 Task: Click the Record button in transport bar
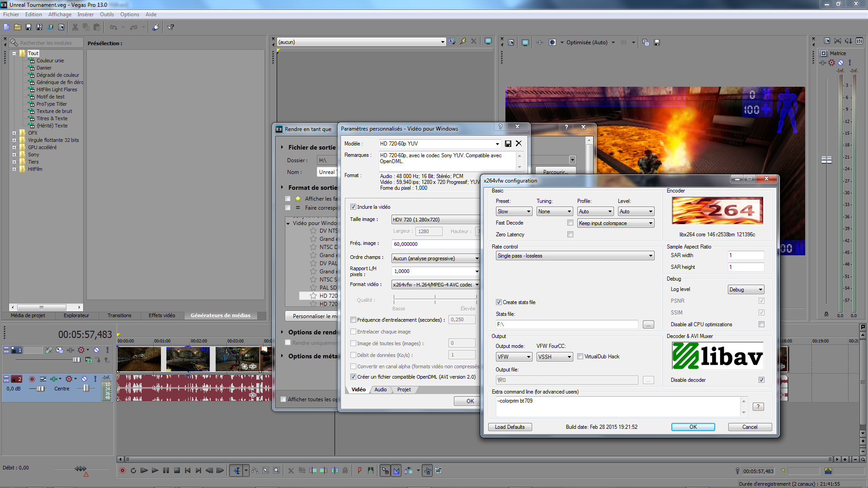tap(123, 470)
